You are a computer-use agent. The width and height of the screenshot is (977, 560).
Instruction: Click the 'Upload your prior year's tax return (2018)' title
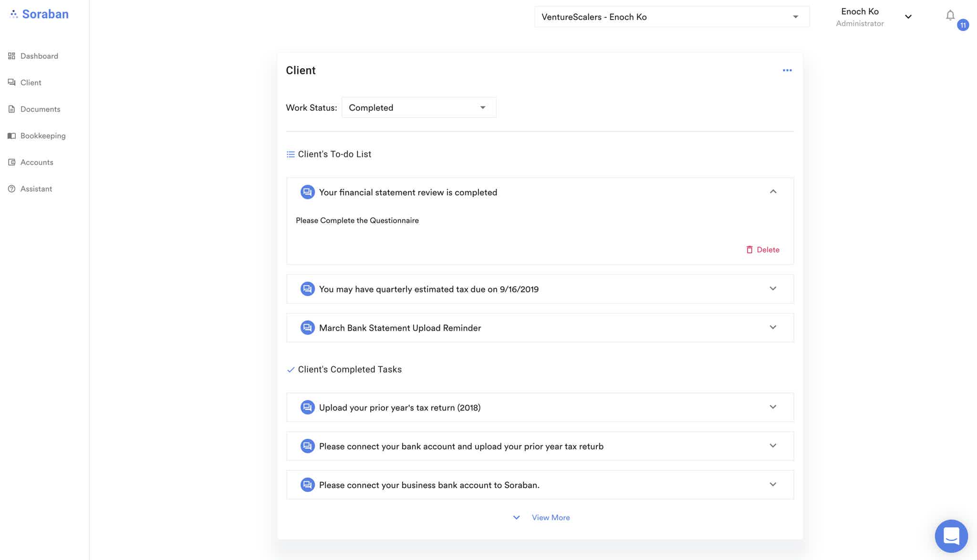tap(400, 407)
